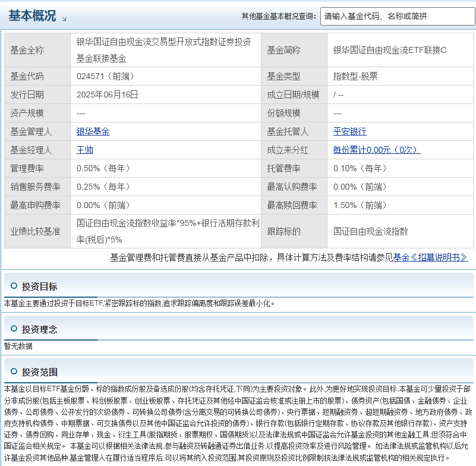Open the 银华基金 fund manager company link
Screen dimensions: 476x466
click(x=93, y=131)
